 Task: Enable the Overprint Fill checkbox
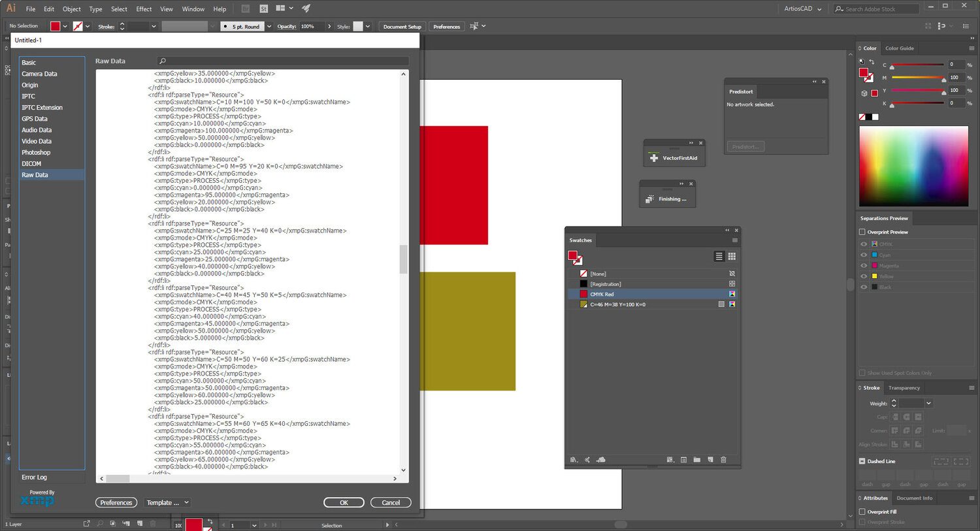point(862,512)
